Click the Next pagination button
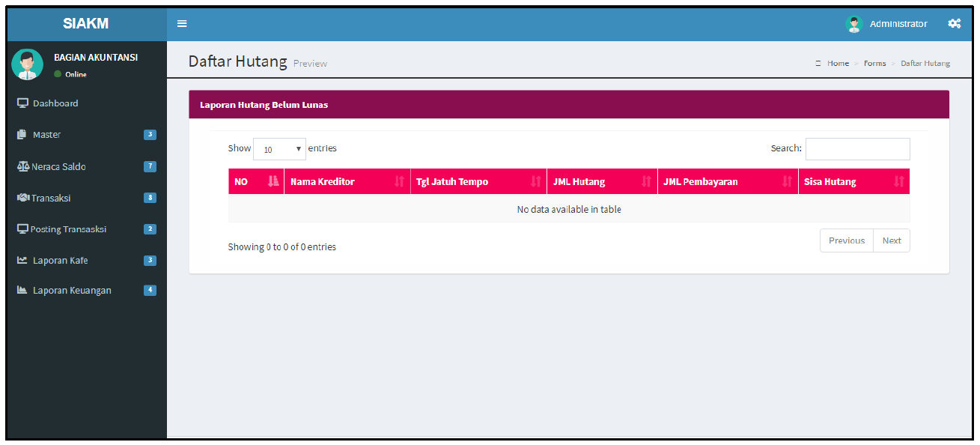 point(891,240)
